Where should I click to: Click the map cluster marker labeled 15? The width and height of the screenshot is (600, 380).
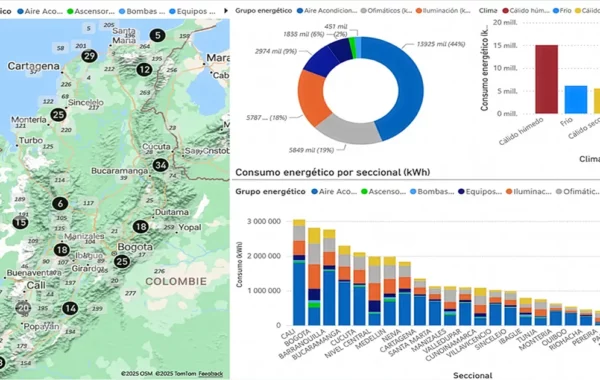(20, 222)
